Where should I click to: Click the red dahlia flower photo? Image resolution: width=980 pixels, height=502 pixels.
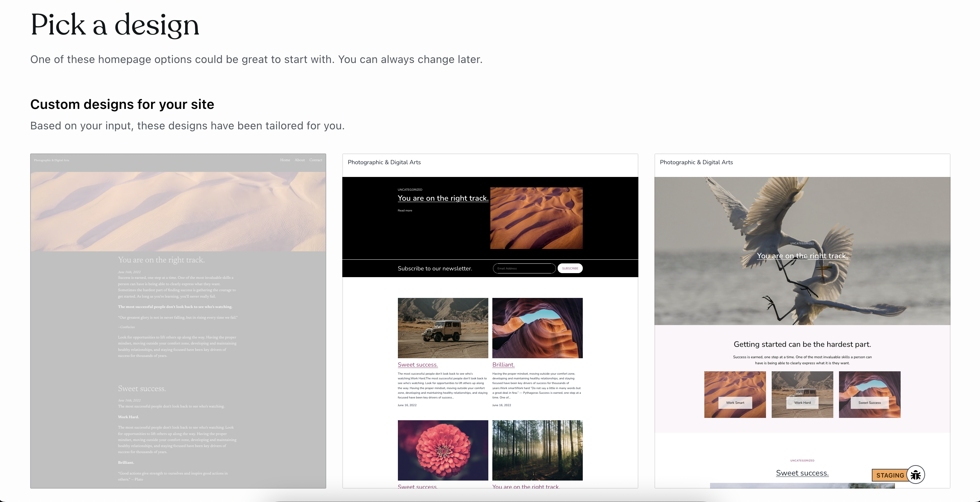pyautogui.click(x=442, y=450)
